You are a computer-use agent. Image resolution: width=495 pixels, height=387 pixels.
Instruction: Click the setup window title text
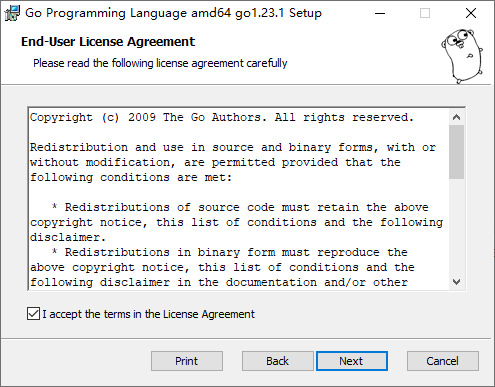pos(173,13)
